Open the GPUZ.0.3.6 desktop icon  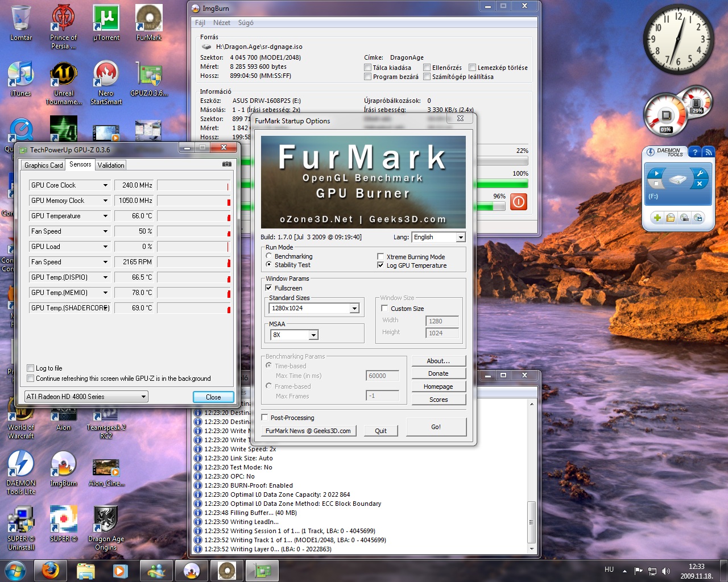[149, 78]
